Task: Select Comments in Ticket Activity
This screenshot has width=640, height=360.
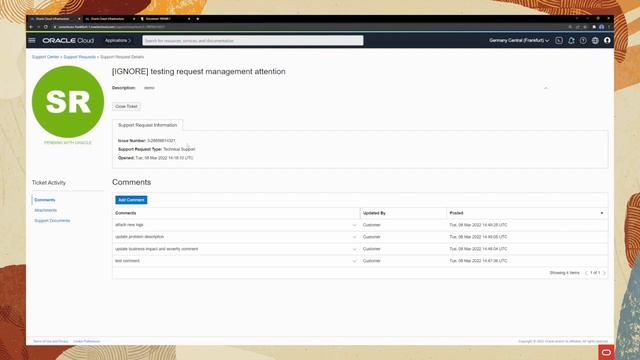Action: pos(45,200)
